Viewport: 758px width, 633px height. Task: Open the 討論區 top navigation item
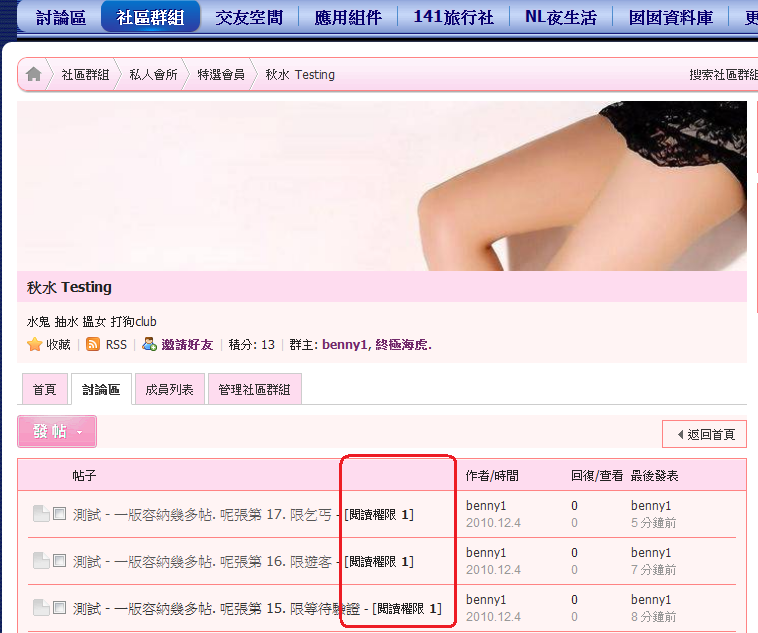pos(61,17)
